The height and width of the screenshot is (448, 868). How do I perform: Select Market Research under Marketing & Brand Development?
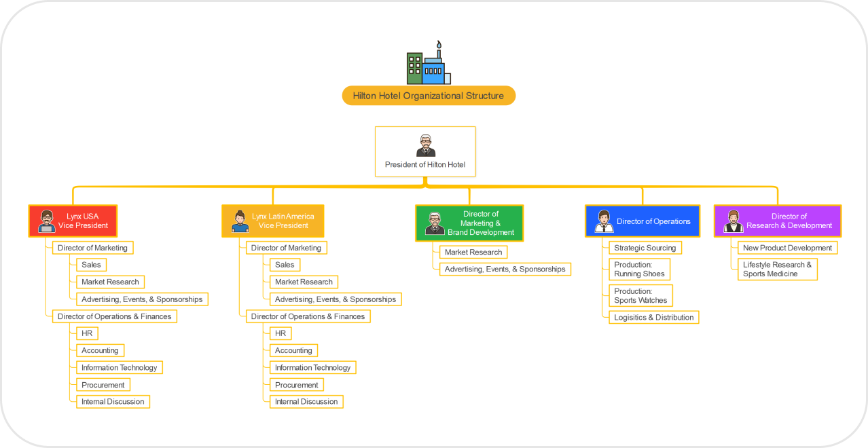(x=473, y=253)
